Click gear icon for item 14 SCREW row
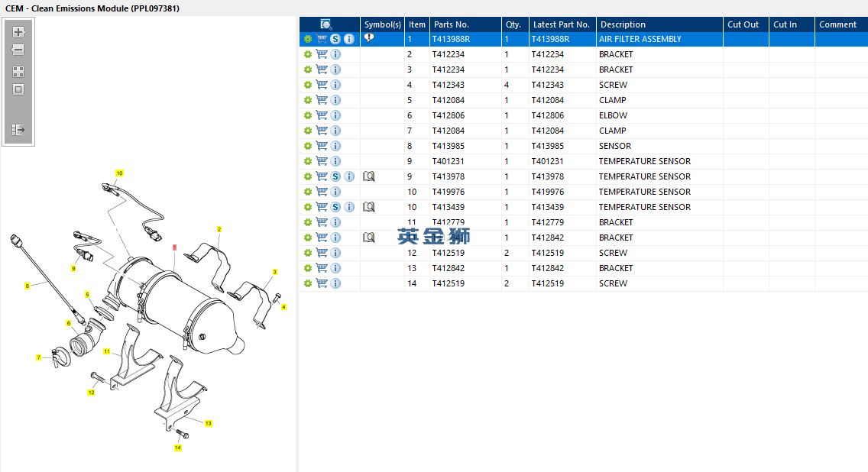The height and width of the screenshot is (472, 868). [308, 283]
